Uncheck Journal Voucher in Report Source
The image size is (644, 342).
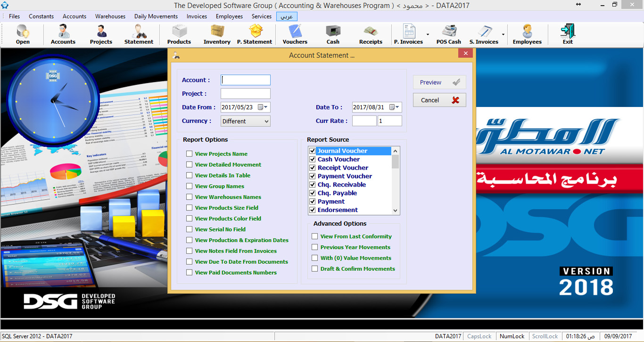(x=312, y=151)
